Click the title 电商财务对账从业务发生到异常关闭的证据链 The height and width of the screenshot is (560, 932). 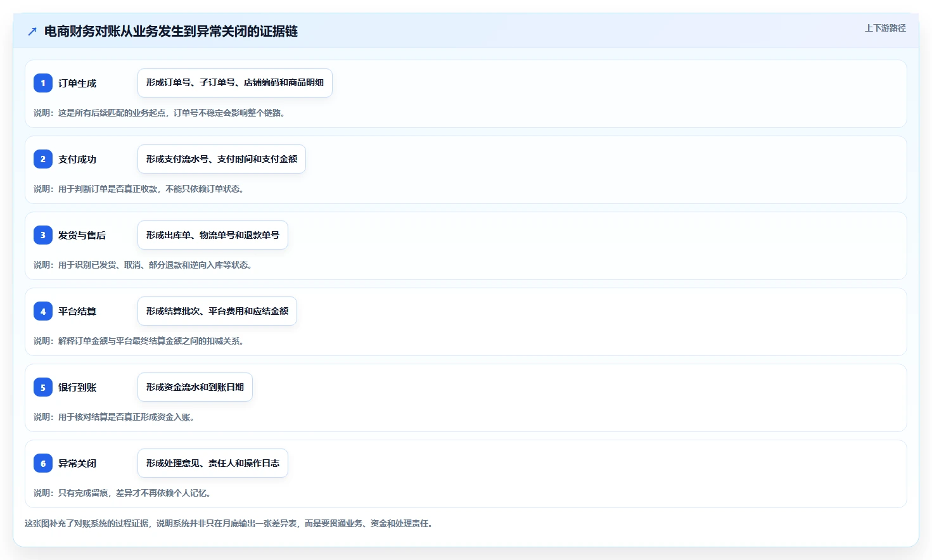pos(171,31)
